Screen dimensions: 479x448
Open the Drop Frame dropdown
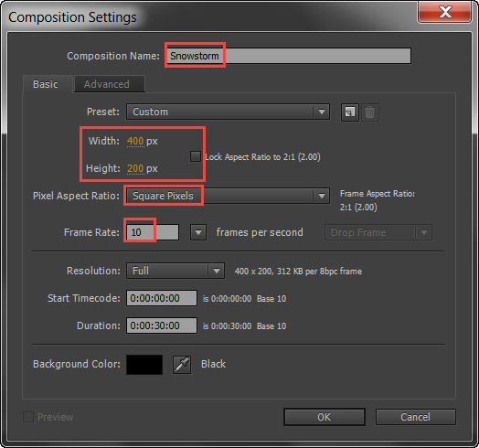[378, 232]
